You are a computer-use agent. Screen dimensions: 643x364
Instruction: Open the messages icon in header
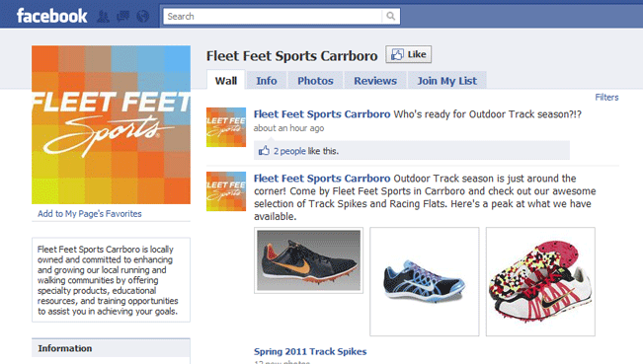(122, 17)
